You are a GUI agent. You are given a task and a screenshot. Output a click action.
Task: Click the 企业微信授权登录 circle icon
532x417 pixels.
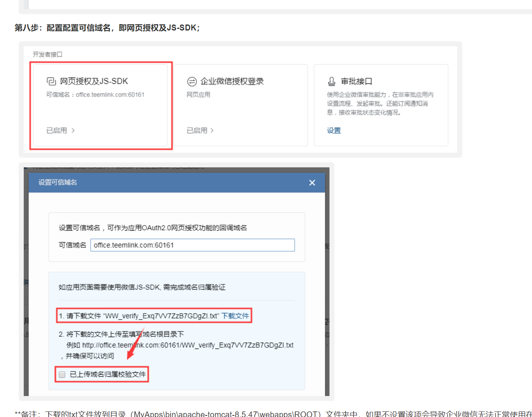(x=192, y=82)
